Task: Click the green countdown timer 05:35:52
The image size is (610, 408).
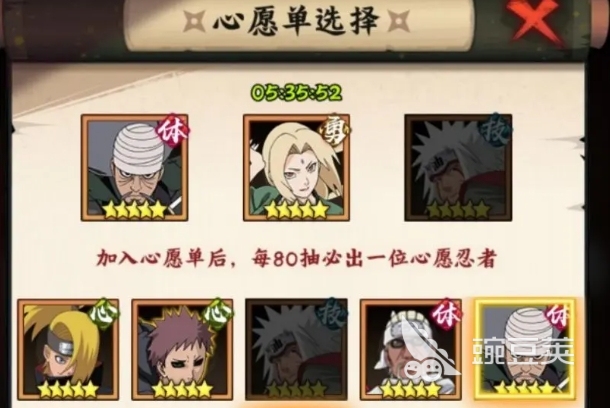Action: click(x=296, y=93)
